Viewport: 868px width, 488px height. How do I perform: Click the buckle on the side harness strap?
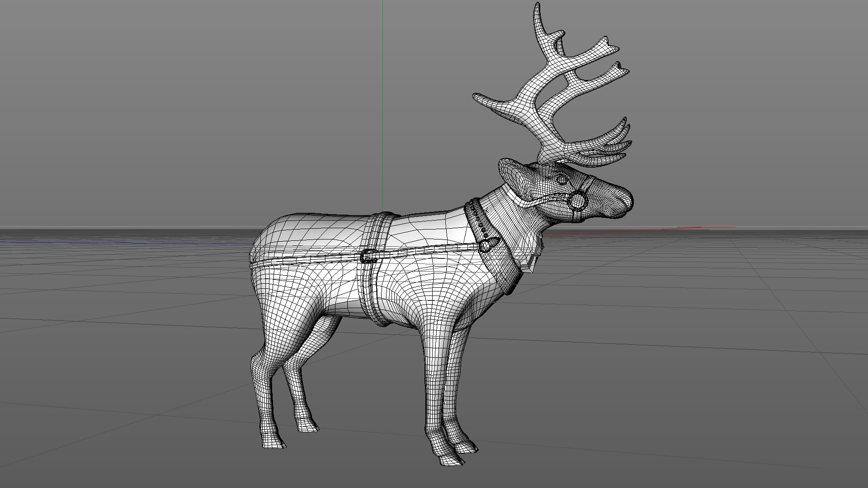[369, 257]
